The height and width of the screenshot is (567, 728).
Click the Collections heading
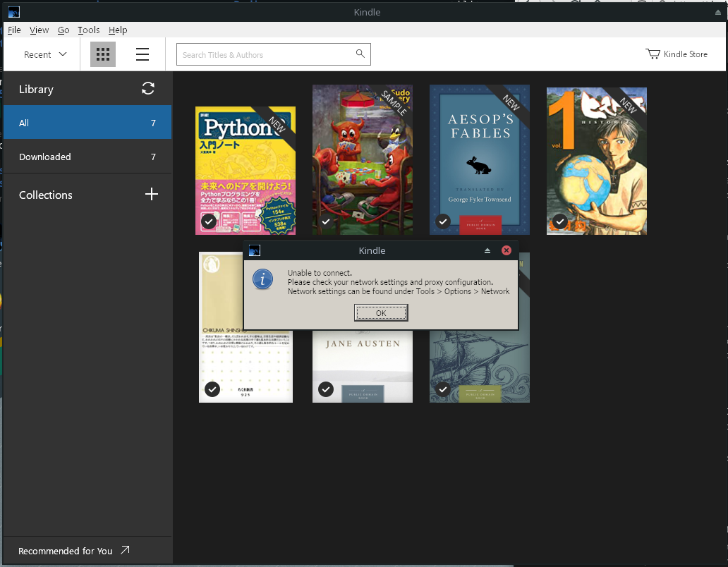tap(45, 195)
